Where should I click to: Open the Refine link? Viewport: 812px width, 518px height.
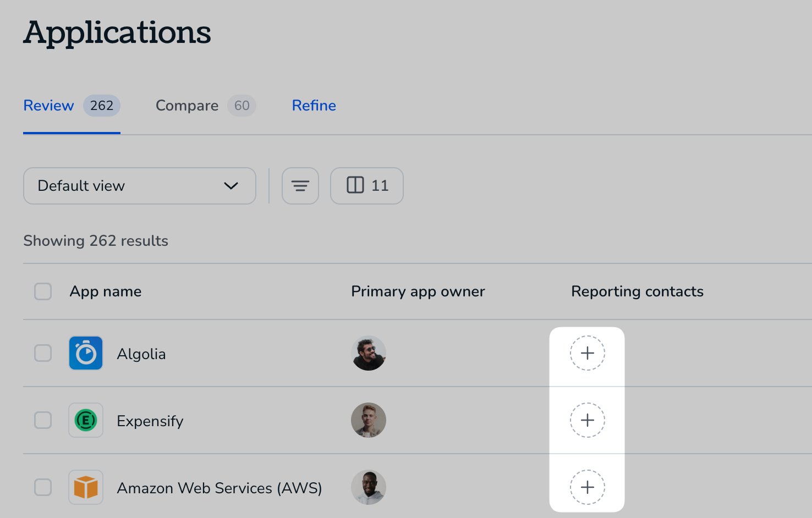314,106
